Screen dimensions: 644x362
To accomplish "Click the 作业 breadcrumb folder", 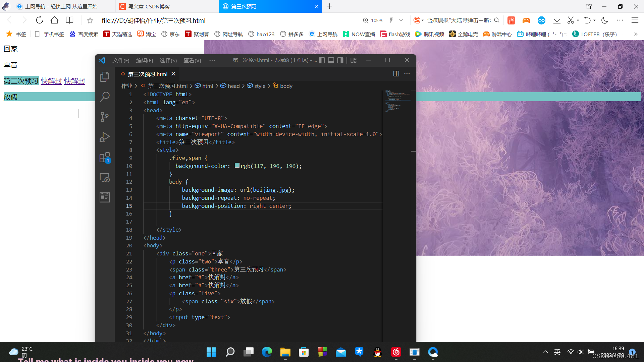I will point(126,86).
